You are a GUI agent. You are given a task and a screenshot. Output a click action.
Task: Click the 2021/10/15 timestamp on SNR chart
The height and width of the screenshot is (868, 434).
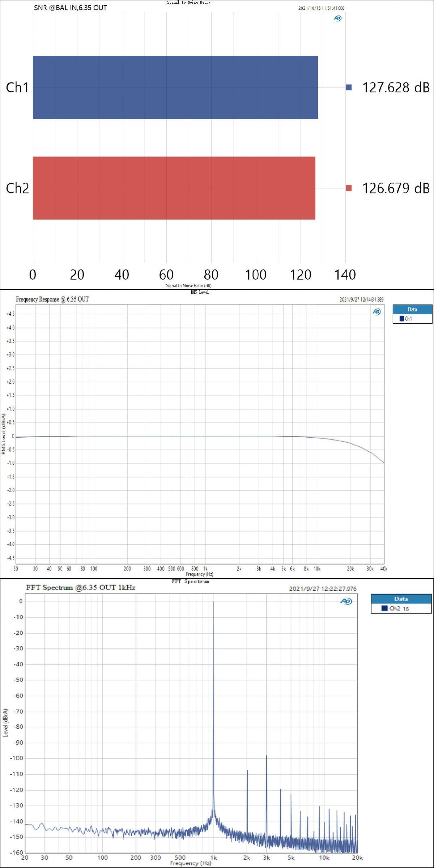point(321,8)
